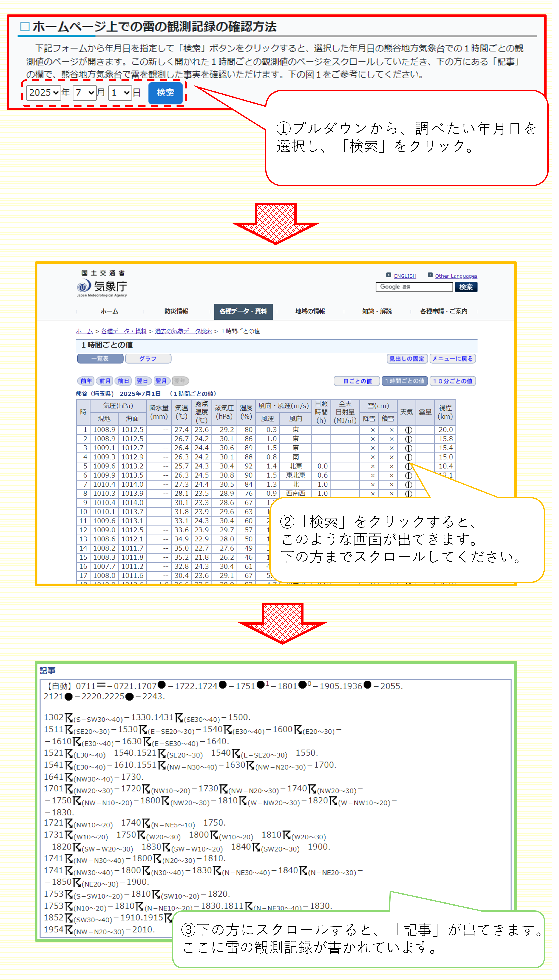
Task: Click the 前日 previous day button
Action: (123, 381)
